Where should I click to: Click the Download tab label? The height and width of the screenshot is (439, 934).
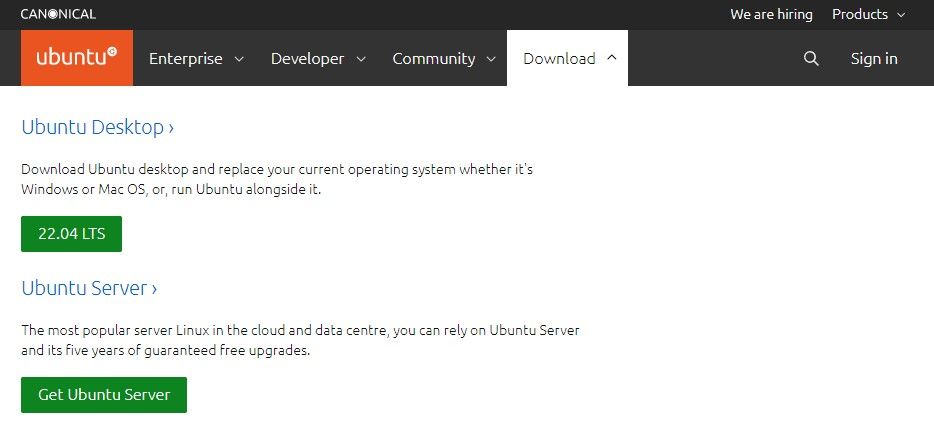coord(559,58)
